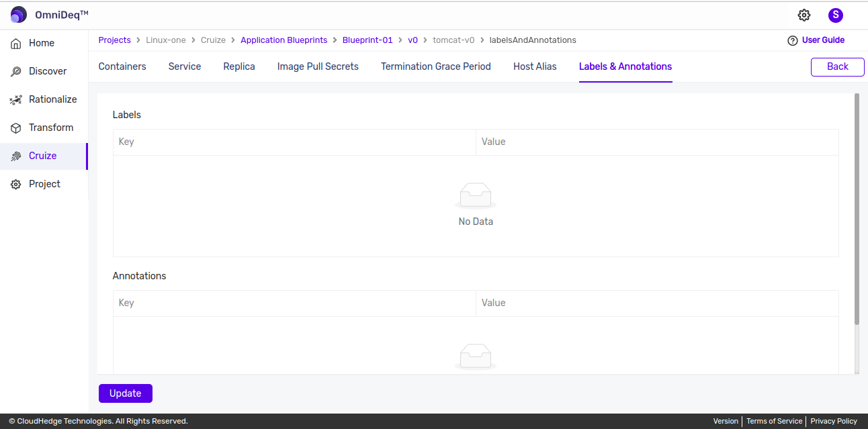Switch to Termination Grace Period tab
This screenshot has height=429, width=868.
(436, 66)
